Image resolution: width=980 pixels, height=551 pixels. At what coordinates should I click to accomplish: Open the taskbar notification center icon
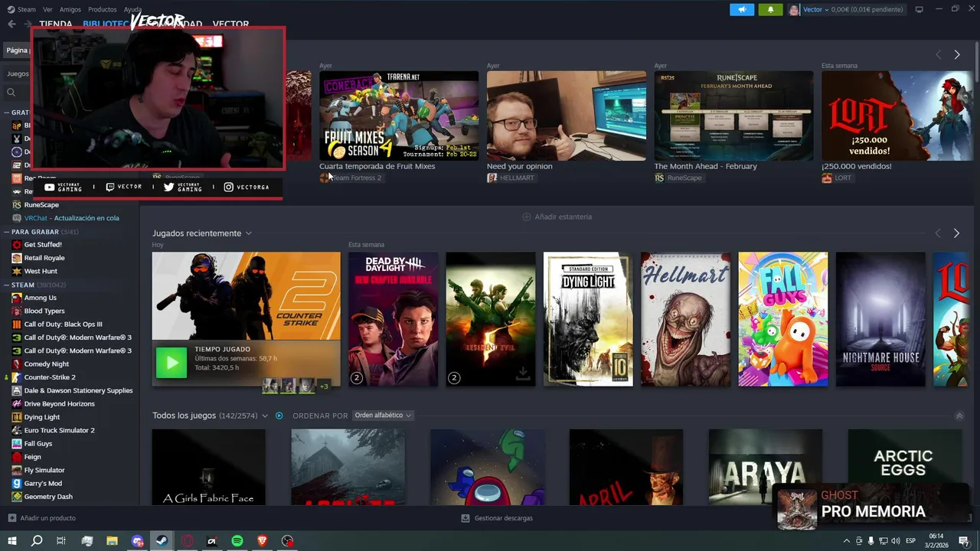pyautogui.click(x=964, y=541)
